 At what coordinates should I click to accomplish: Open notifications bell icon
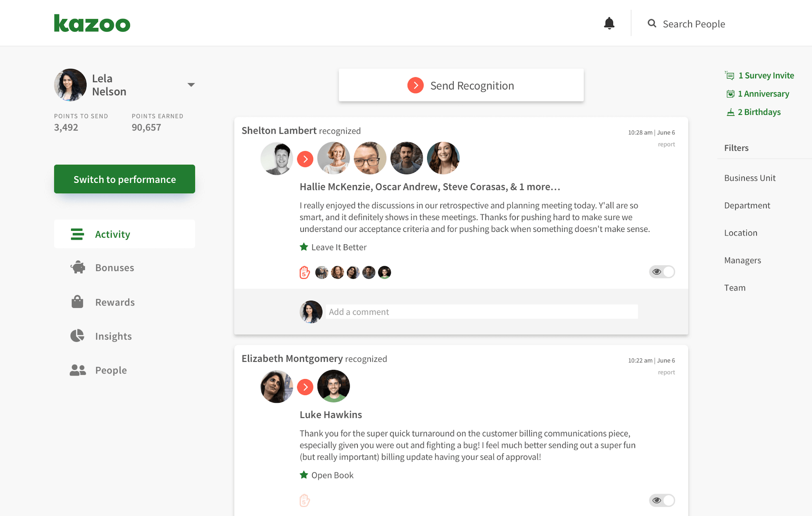[609, 23]
